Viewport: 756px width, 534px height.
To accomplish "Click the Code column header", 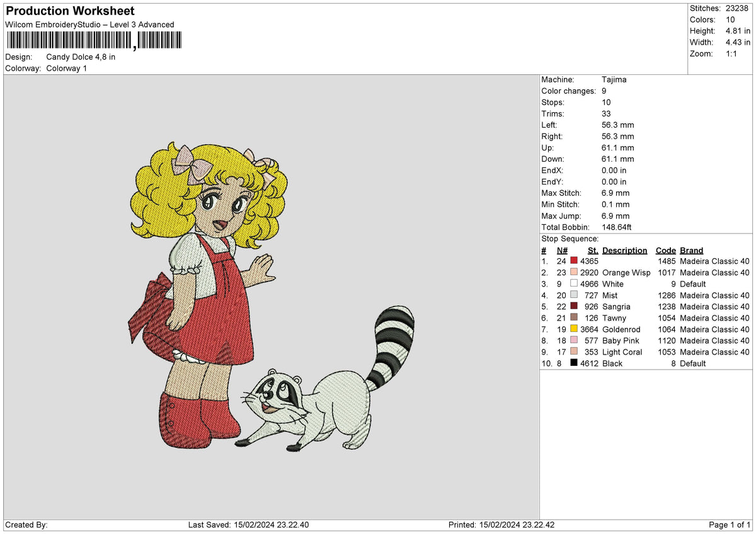I will (665, 251).
